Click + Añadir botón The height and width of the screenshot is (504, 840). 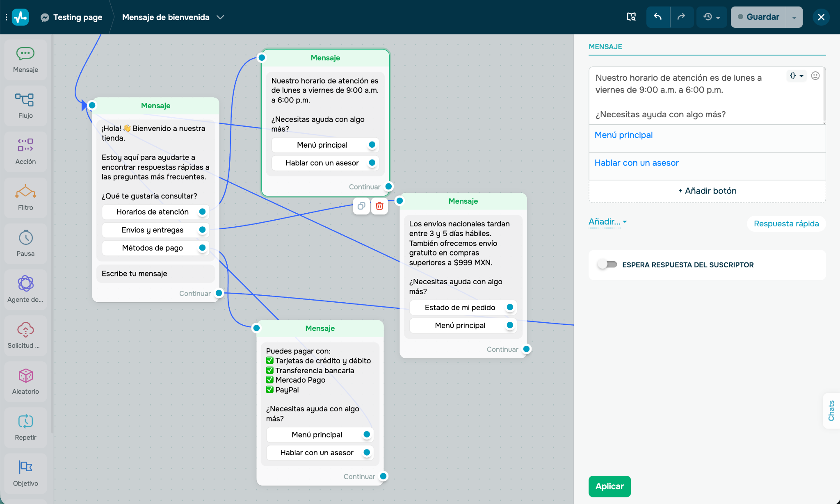(707, 191)
